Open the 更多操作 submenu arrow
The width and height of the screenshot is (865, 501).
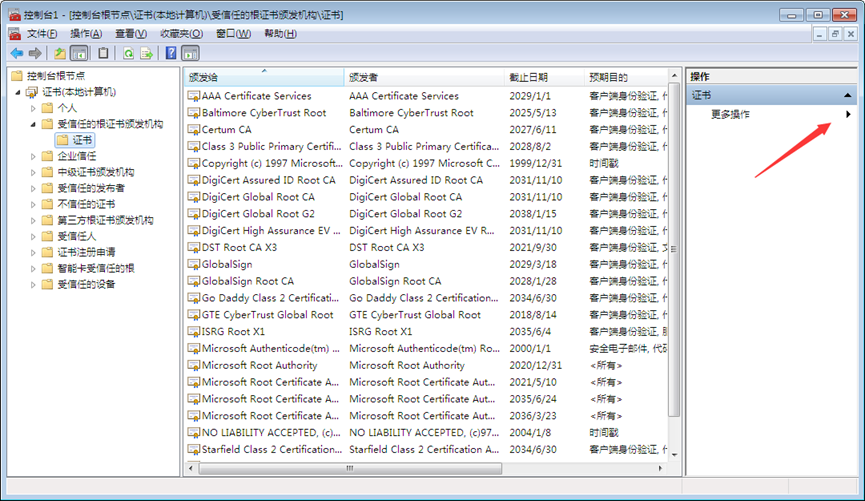click(x=848, y=114)
